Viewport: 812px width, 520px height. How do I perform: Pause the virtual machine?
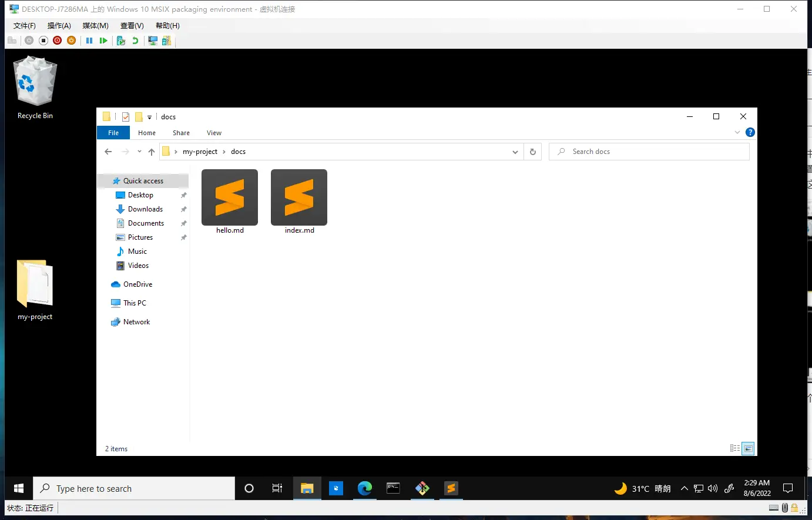89,41
